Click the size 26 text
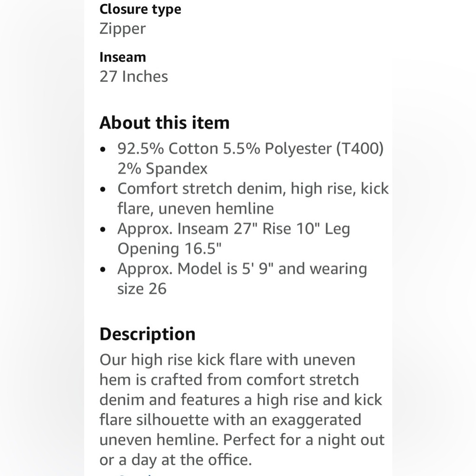The height and width of the screenshot is (476, 476). [142, 288]
